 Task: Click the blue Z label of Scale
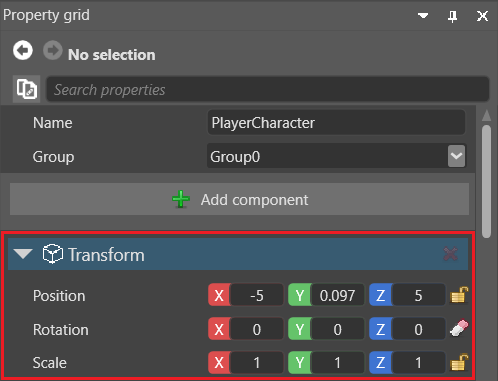(381, 362)
